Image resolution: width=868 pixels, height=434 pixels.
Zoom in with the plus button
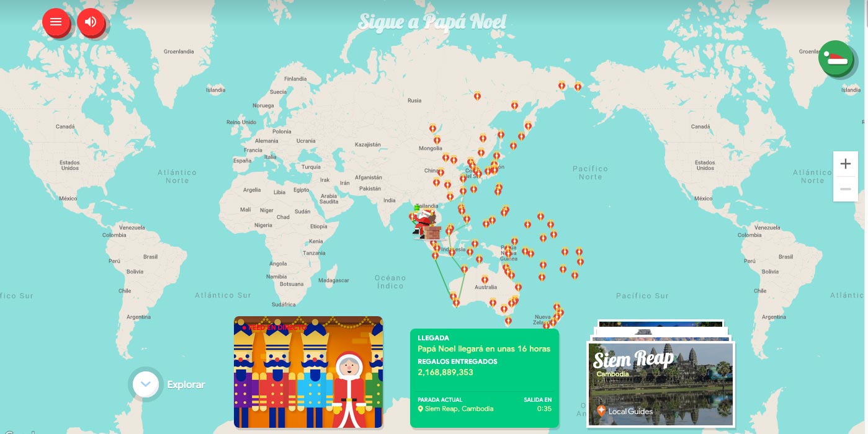845,164
